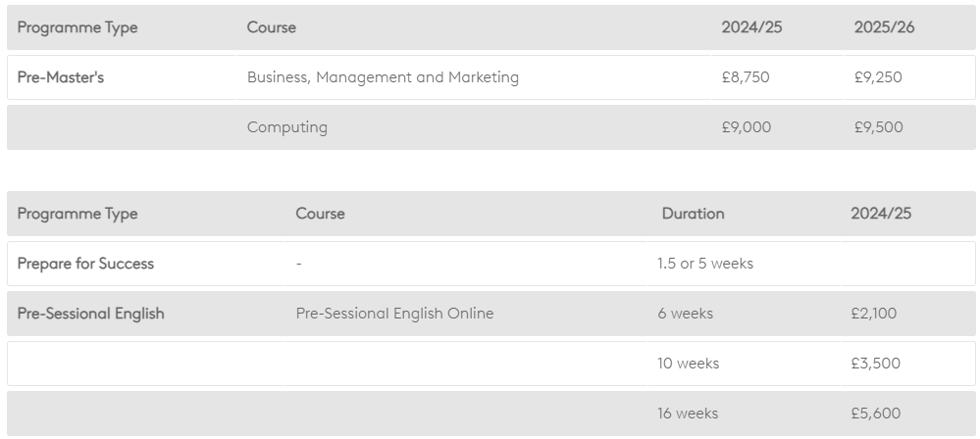Click the £3,500 fee amount

[x=876, y=364]
